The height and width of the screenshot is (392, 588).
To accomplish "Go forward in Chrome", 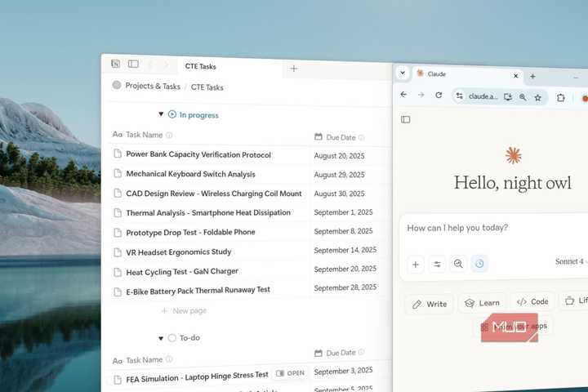I will tap(421, 95).
